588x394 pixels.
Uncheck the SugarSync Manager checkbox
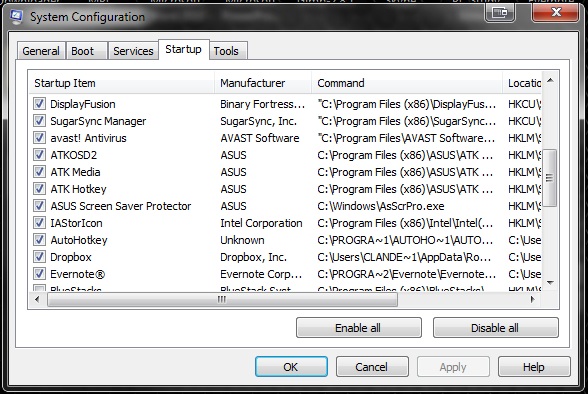tap(39, 121)
